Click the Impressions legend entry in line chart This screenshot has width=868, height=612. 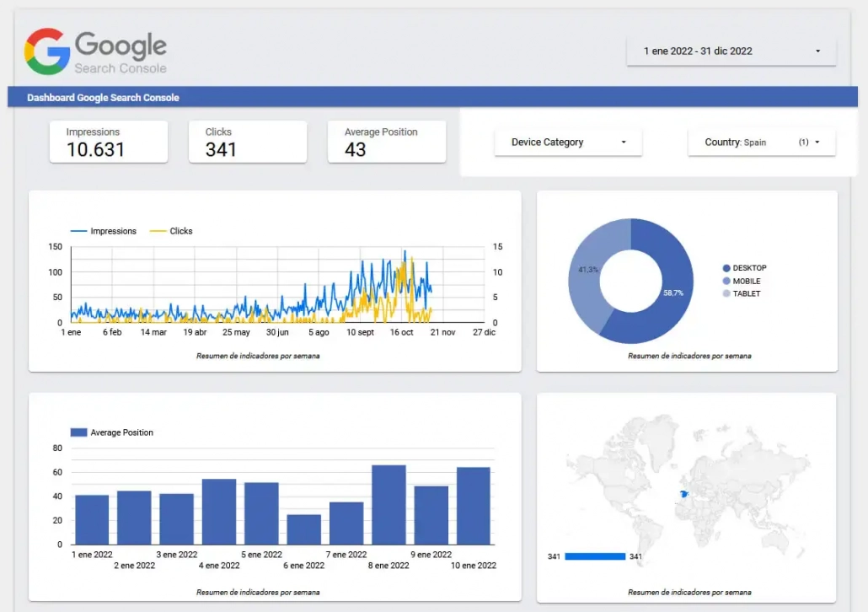click(104, 231)
